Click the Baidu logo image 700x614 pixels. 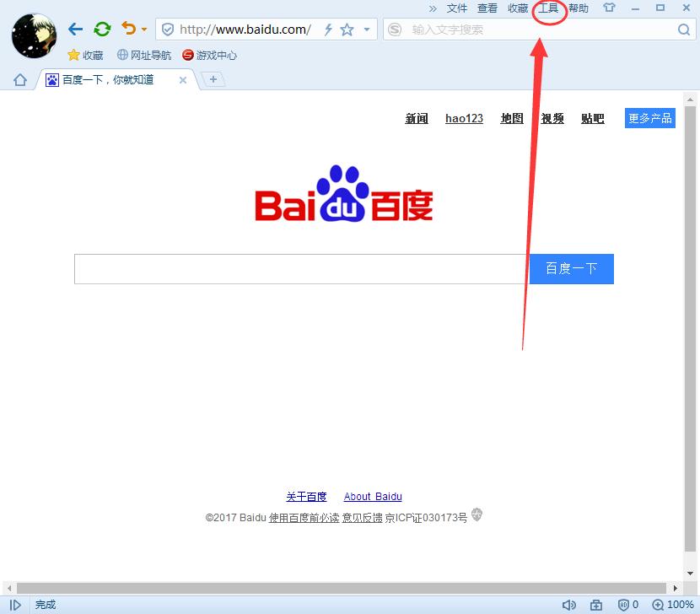(344, 194)
